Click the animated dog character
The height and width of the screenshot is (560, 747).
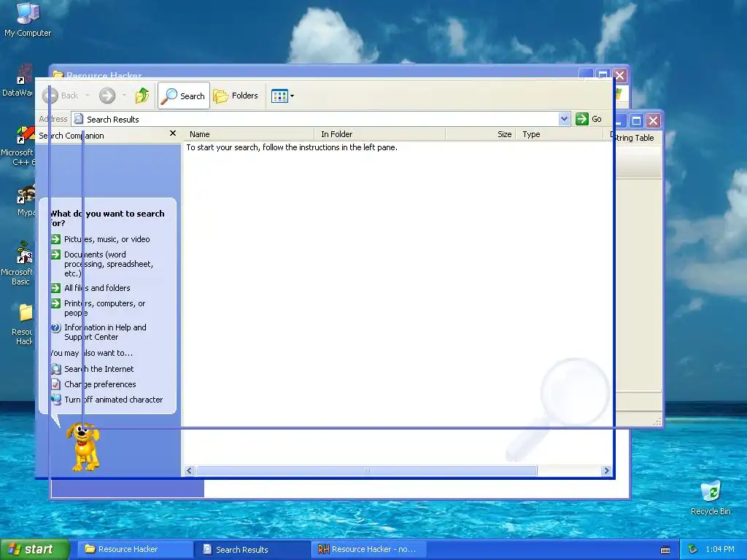84,447
